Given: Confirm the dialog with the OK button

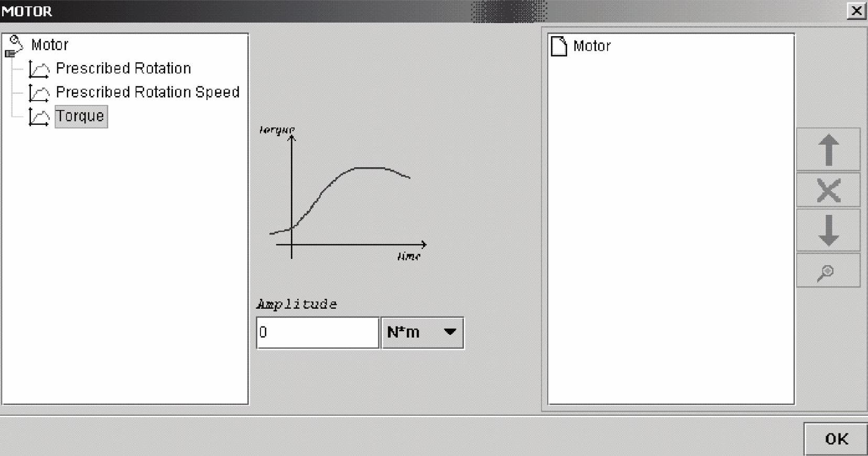Looking at the screenshot, I should [x=836, y=439].
